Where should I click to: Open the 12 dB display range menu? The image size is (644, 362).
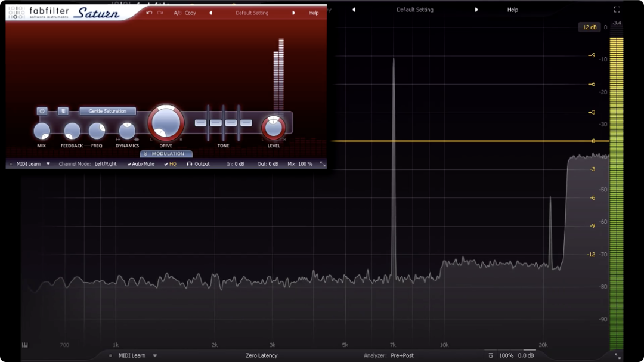(x=589, y=27)
